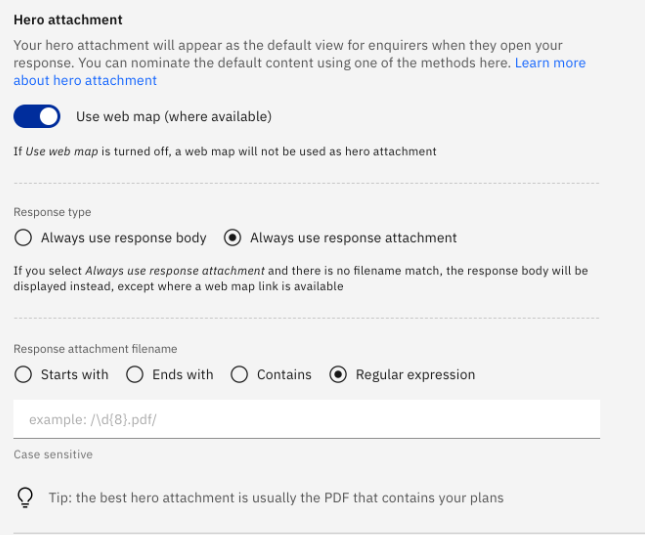Click the Contains label text
645x535 pixels.
click(x=284, y=375)
